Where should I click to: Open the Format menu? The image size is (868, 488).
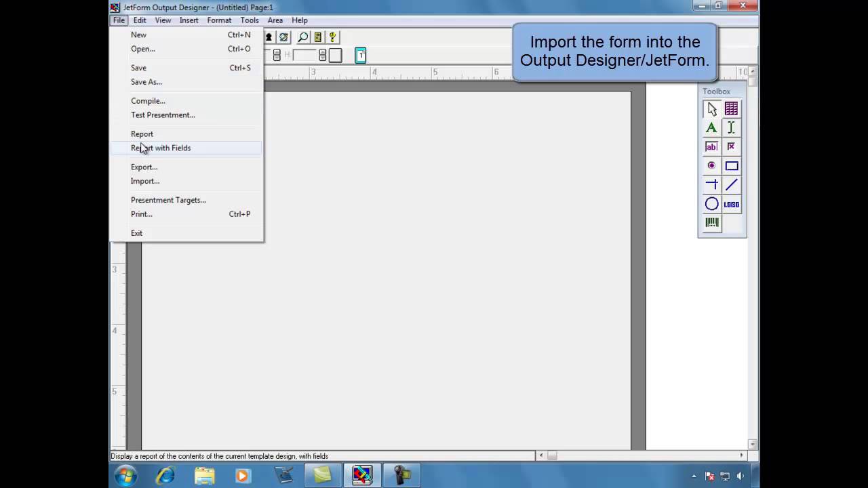(x=219, y=20)
